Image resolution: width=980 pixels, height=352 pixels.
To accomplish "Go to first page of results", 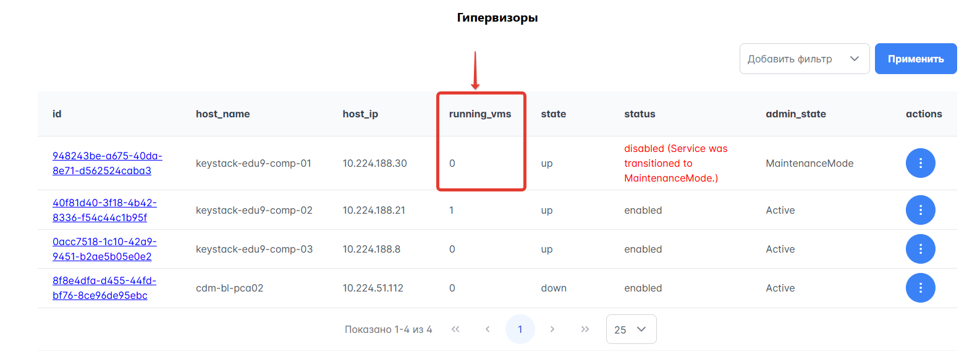I will pyautogui.click(x=455, y=329).
